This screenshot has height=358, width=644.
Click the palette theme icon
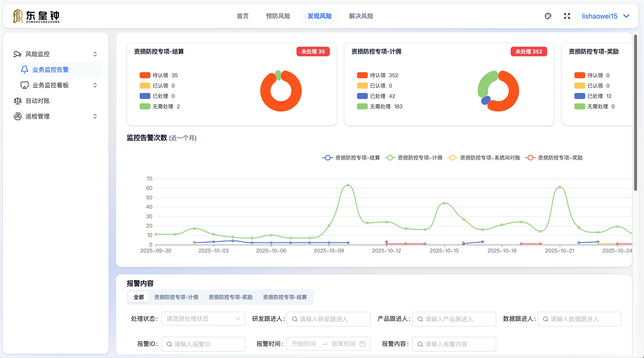[x=548, y=16]
